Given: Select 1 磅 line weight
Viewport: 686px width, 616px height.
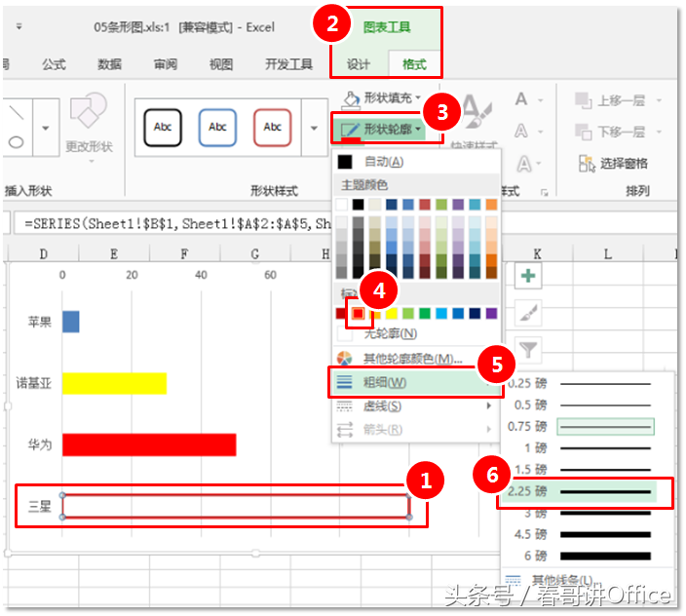Looking at the screenshot, I should click(580, 448).
